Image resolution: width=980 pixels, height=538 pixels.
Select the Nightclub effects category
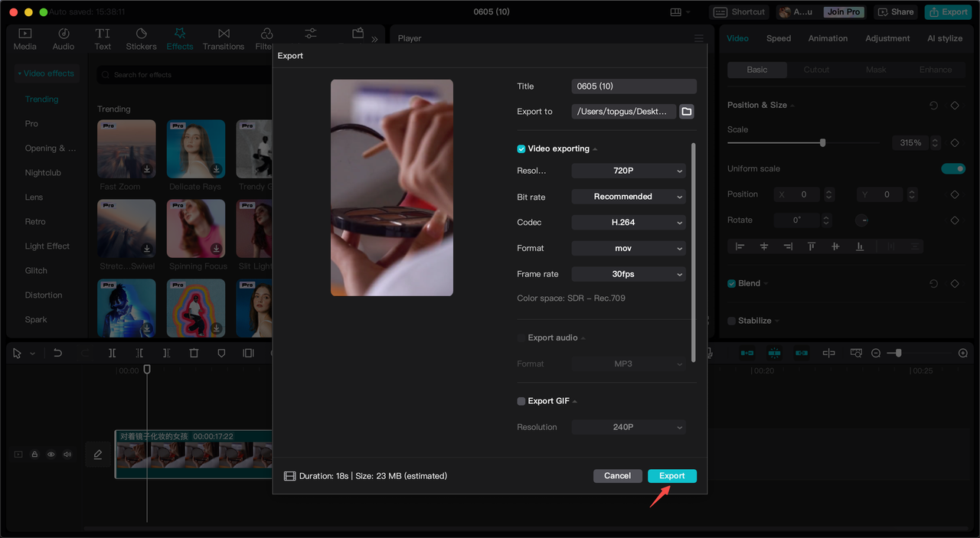[x=43, y=173]
